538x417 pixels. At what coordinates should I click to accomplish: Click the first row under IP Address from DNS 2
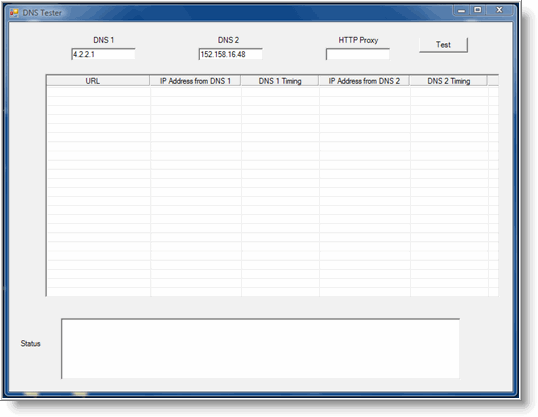[x=365, y=92]
